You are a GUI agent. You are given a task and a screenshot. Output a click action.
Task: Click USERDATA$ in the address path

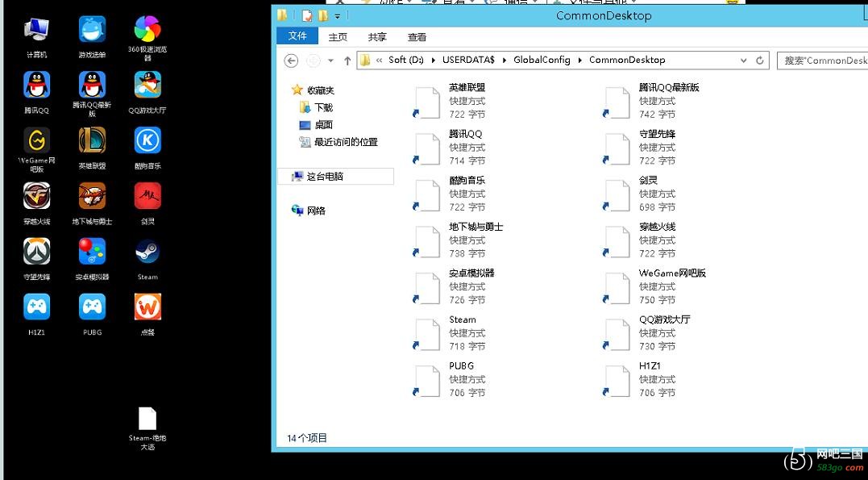(468, 60)
